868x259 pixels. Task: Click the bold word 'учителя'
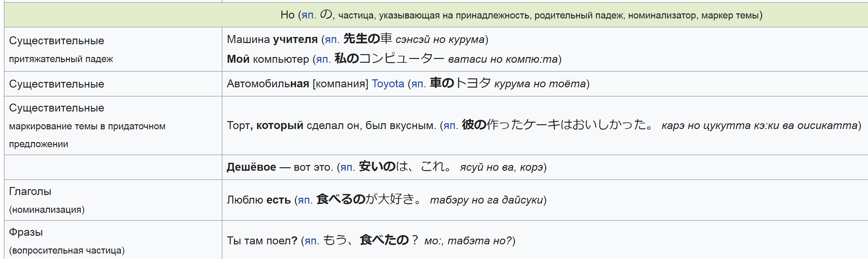click(x=295, y=40)
